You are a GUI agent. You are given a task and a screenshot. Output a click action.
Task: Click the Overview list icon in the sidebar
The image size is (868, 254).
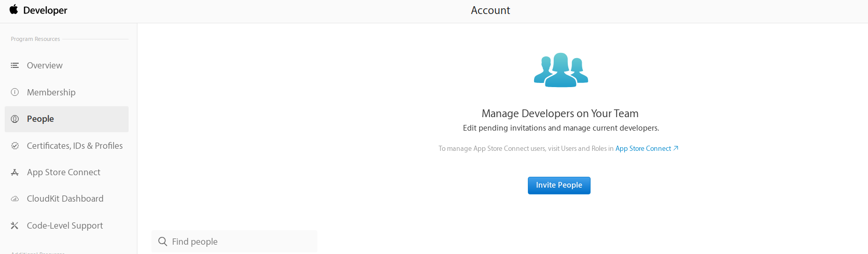click(x=15, y=65)
